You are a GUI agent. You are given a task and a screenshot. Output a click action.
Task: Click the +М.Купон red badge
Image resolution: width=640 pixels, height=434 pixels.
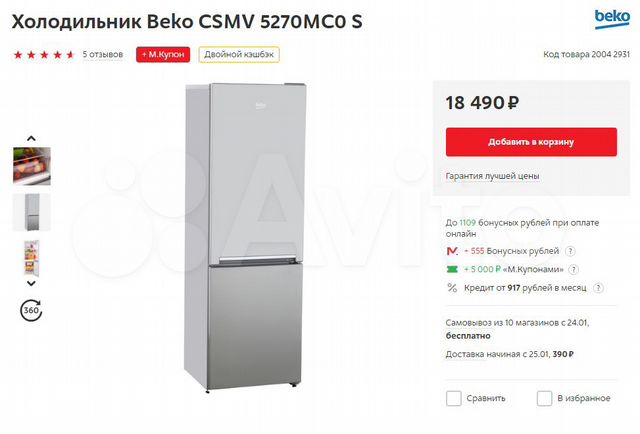pos(163,54)
